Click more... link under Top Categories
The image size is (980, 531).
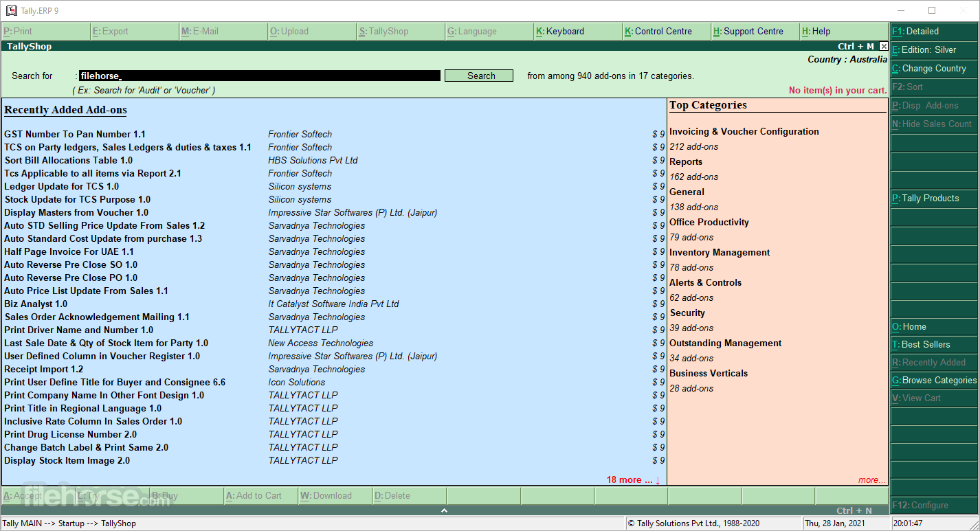pyautogui.click(x=872, y=480)
